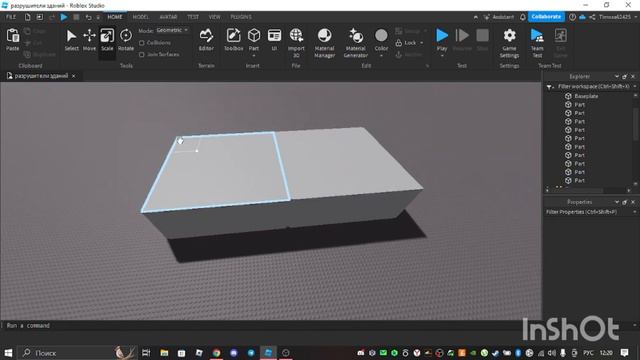Click the share icon next to username
640x360 pixels.
coord(592,17)
